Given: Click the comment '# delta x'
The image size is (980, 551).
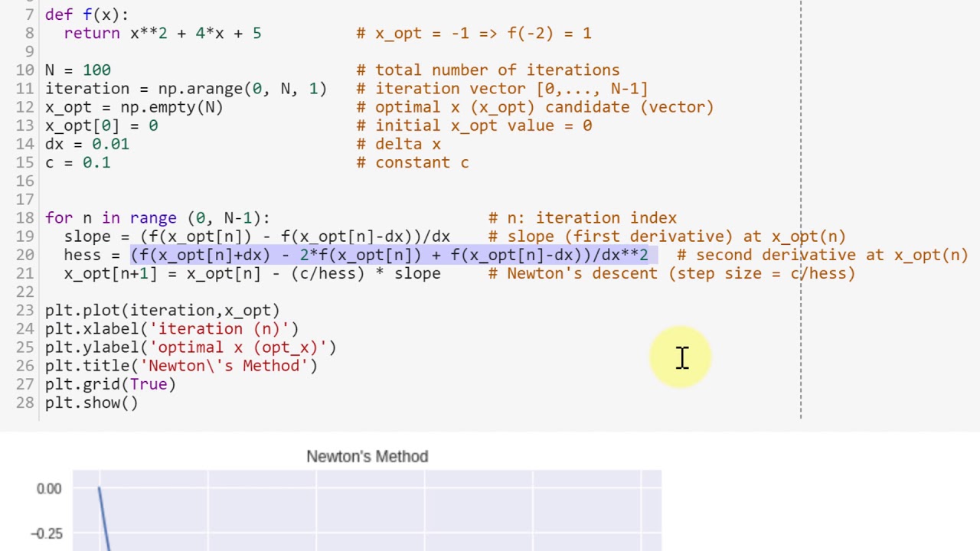Looking at the screenshot, I should click(x=399, y=143).
